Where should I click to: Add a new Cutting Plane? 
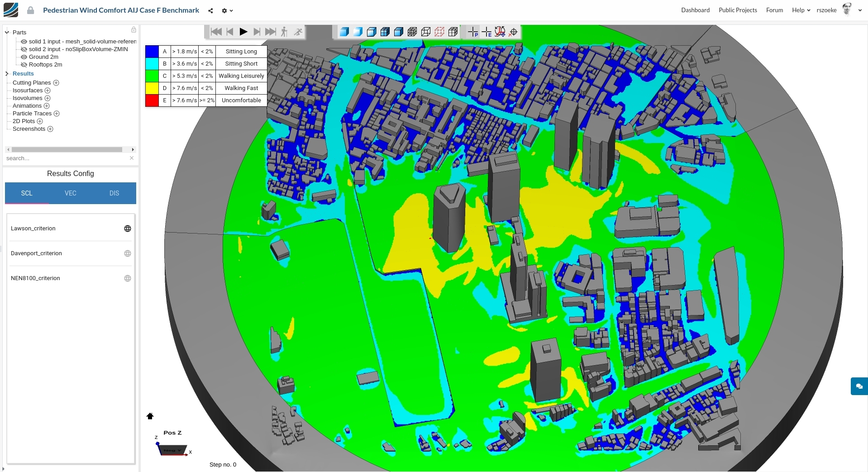pyautogui.click(x=56, y=83)
